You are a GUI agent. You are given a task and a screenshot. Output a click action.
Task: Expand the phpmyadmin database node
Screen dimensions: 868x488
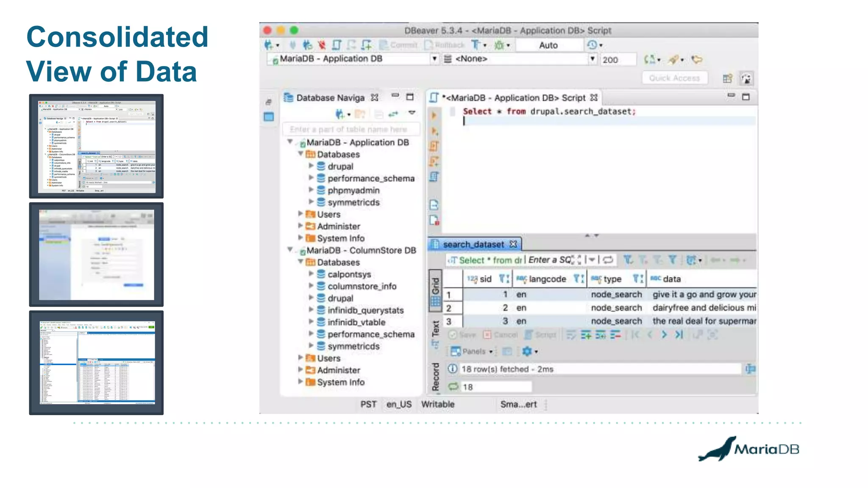coord(311,190)
